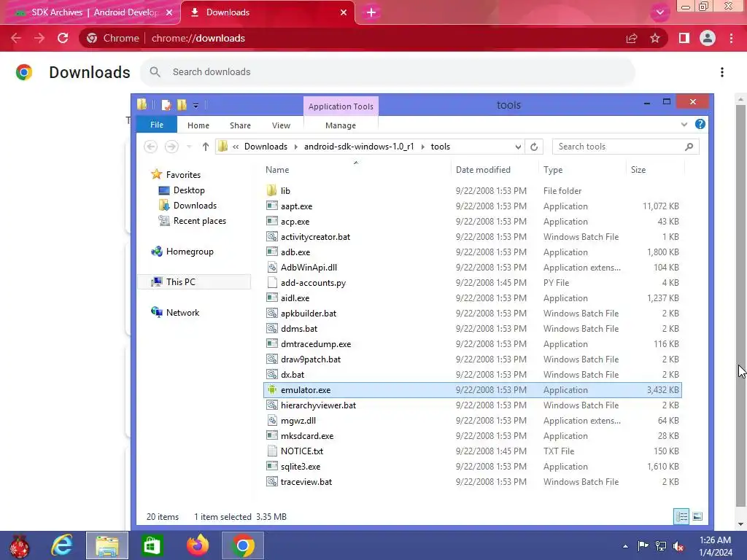The image size is (747, 560).
Task: Open Chrome tab search dropdown
Action: (659, 12)
